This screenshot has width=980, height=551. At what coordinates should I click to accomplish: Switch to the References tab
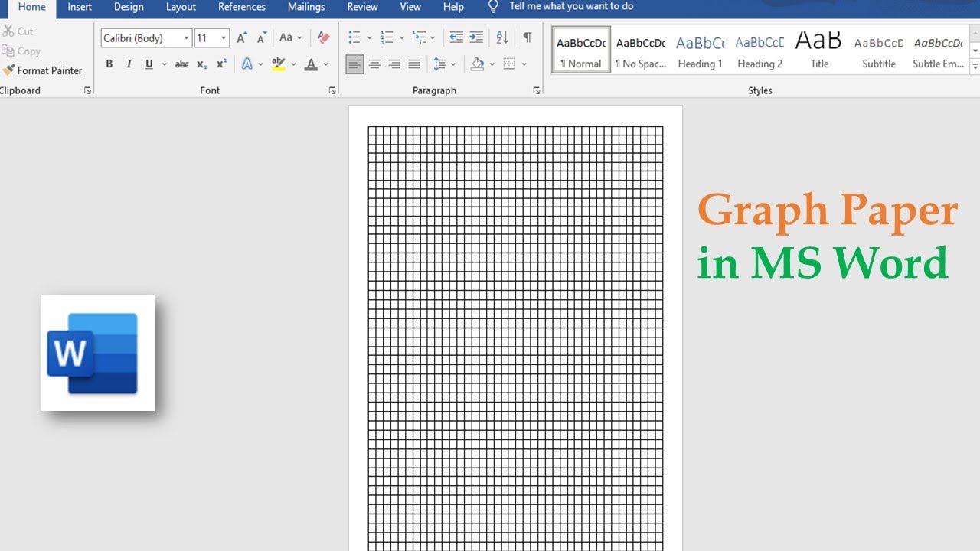click(x=242, y=7)
